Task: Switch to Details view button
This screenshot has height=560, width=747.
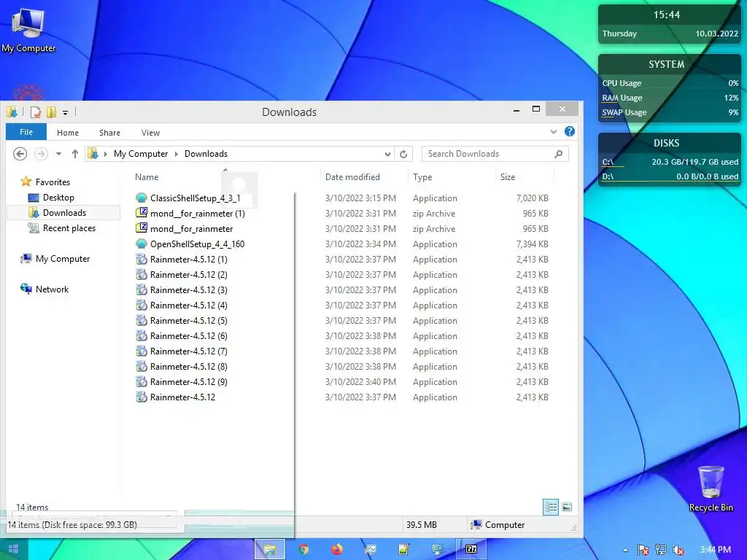Action: pos(551,507)
